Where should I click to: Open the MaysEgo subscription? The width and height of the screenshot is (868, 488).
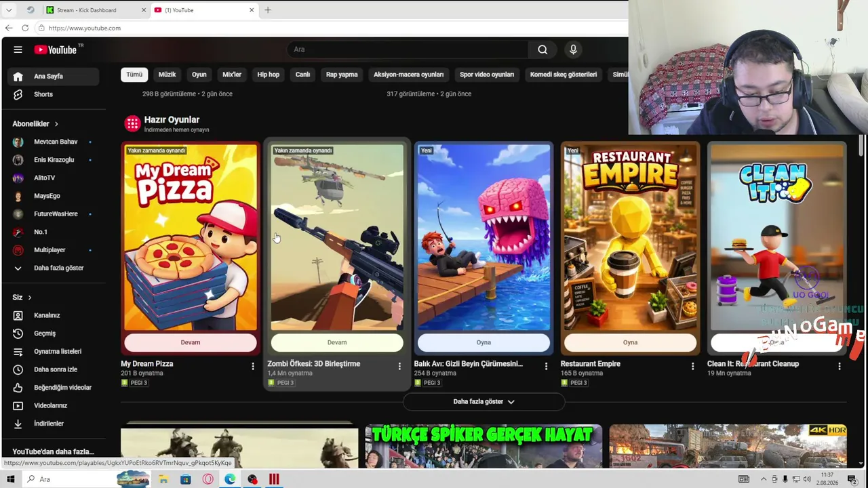pos(53,196)
